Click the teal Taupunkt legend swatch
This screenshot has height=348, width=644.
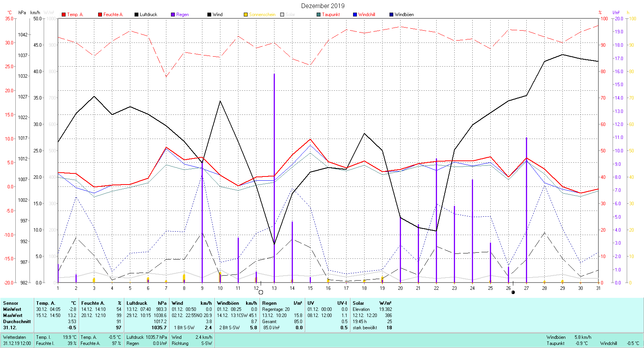[x=319, y=15]
